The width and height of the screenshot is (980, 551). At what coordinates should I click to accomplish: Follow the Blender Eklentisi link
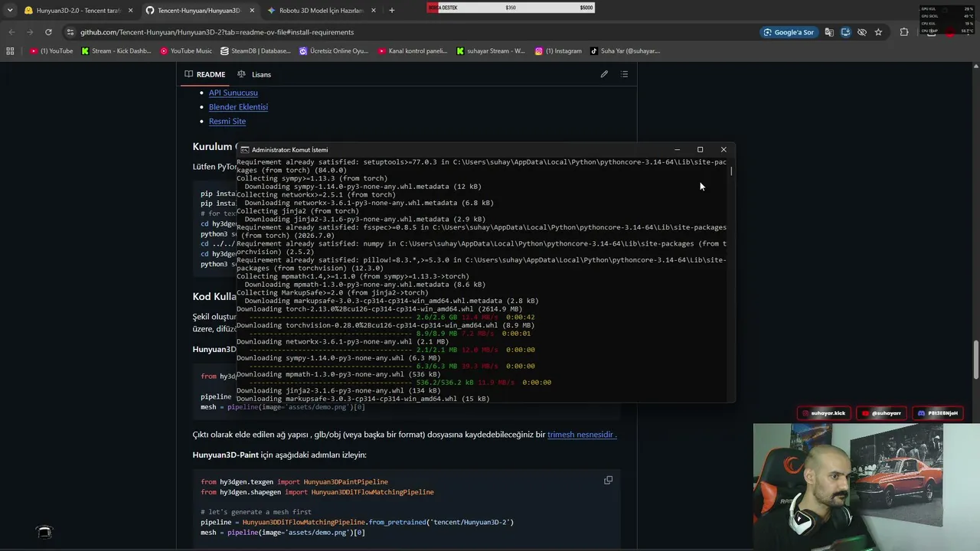(x=238, y=107)
